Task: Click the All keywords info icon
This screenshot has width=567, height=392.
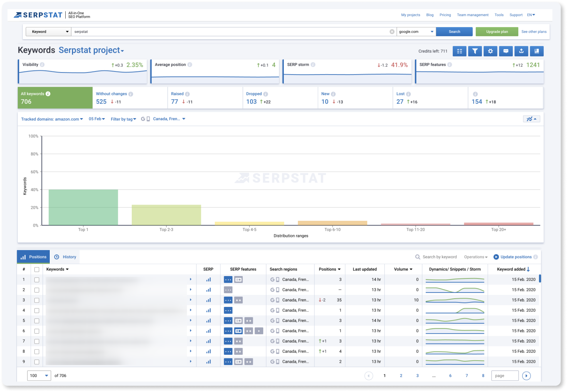Action: [48, 94]
